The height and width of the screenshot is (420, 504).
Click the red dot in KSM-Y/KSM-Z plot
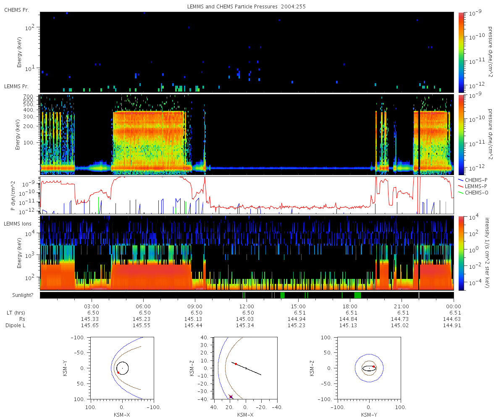coord(373,367)
